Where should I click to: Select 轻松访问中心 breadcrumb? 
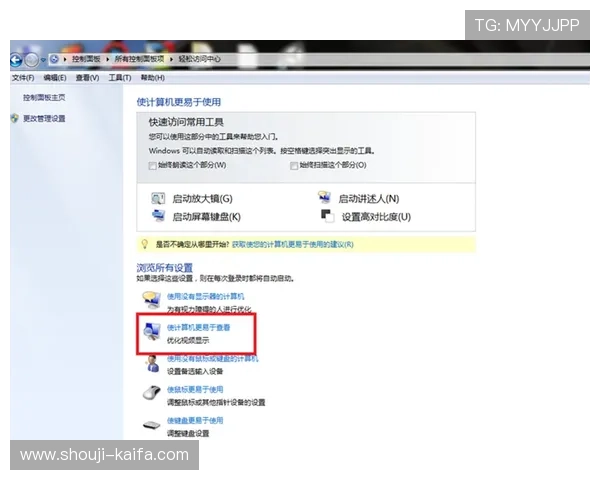pos(200,59)
